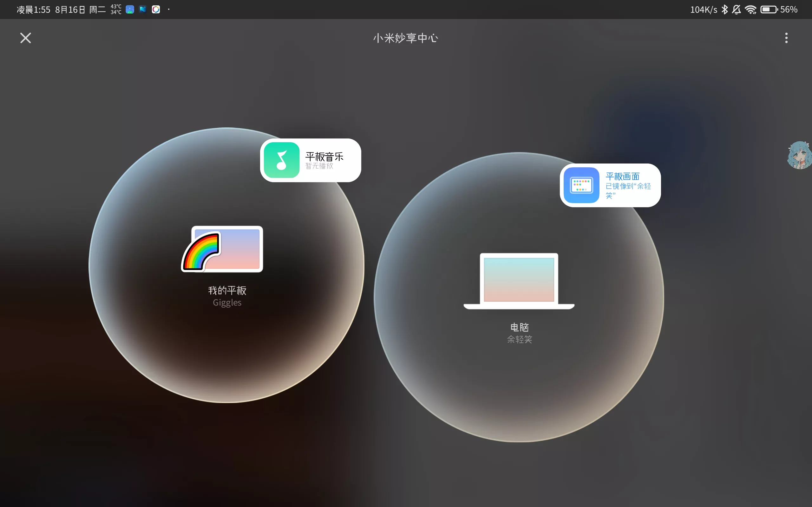Tap the Wi-Fi status icon
Screen dimensions: 812x507
(x=750, y=10)
